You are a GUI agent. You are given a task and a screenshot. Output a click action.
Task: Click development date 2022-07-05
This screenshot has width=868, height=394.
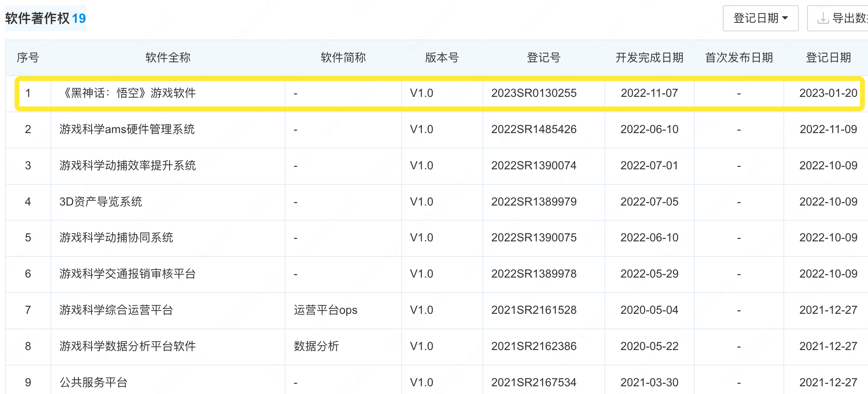pos(650,202)
